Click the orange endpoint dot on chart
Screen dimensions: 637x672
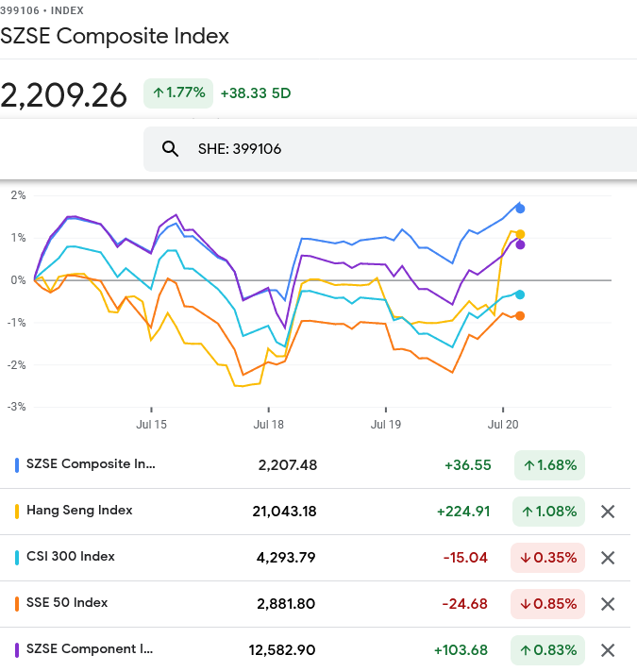[x=520, y=316]
